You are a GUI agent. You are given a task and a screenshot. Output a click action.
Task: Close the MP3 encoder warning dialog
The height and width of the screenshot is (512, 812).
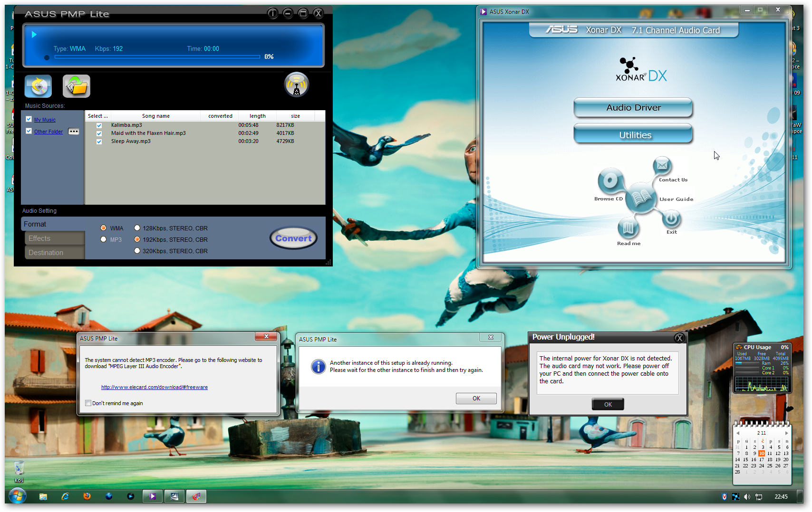[266, 337]
